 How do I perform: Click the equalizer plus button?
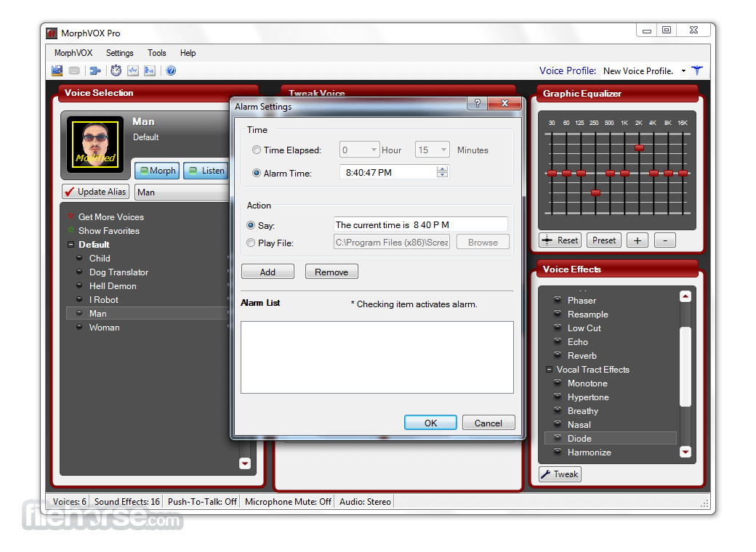click(638, 240)
